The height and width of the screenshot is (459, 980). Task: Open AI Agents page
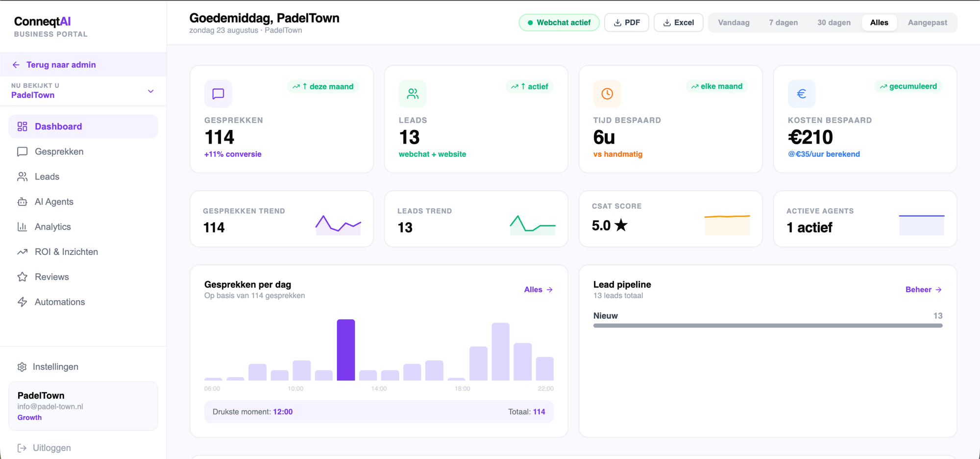click(x=83, y=202)
